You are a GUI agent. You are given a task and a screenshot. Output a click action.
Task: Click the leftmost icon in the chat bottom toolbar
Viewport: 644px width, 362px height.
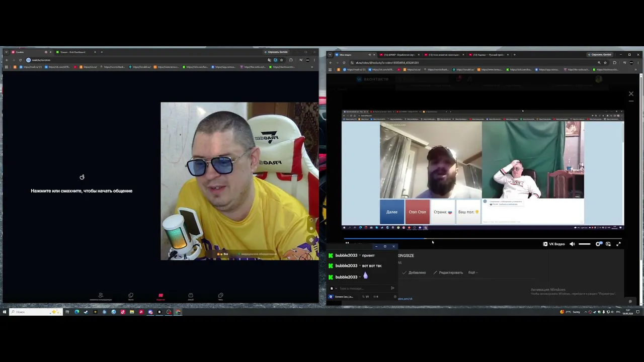tap(101, 296)
